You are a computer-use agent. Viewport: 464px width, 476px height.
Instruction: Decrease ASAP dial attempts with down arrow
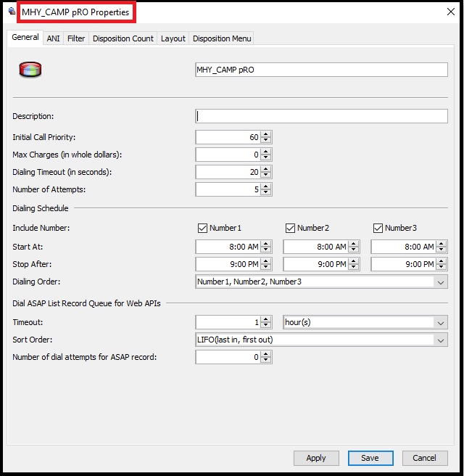coord(265,360)
